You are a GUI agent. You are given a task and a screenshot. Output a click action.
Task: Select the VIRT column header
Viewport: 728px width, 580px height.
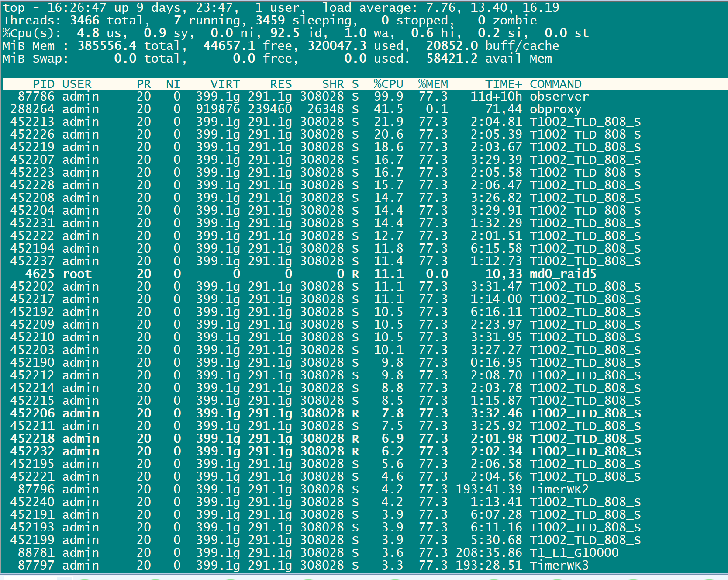225,84
